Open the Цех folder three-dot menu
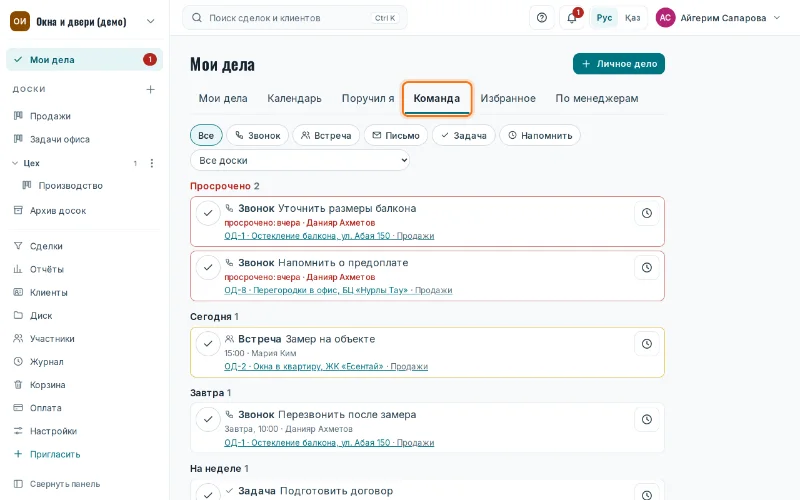The width and height of the screenshot is (800, 500). [x=152, y=163]
